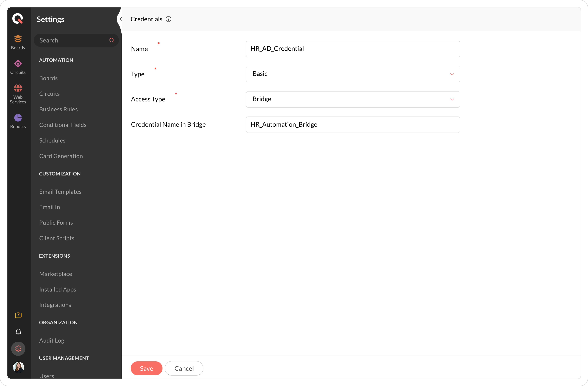This screenshot has width=588, height=386.
Task: Open Reports pie chart icon
Action: (x=18, y=121)
